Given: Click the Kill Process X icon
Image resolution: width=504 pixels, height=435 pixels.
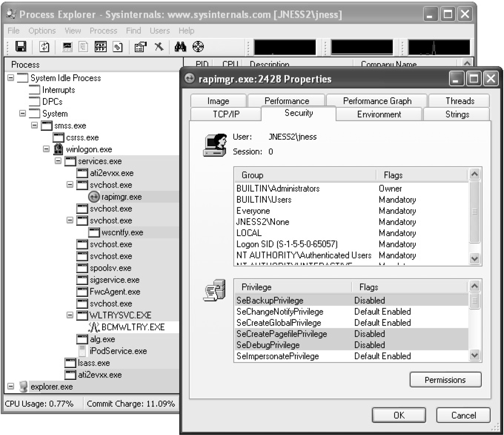Looking at the screenshot, I should pyautogui.click(x=159, y=47).
